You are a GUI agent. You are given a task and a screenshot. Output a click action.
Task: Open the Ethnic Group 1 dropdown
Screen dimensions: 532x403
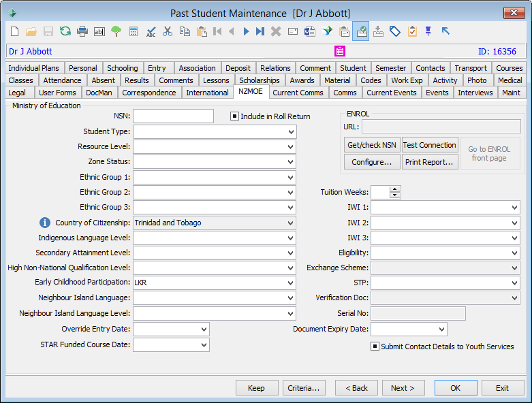[x=290, y=177]
